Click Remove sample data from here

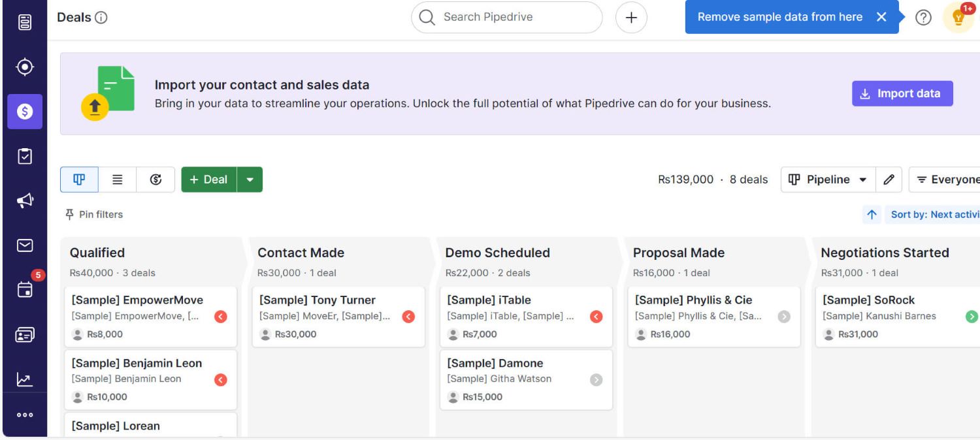780,17
